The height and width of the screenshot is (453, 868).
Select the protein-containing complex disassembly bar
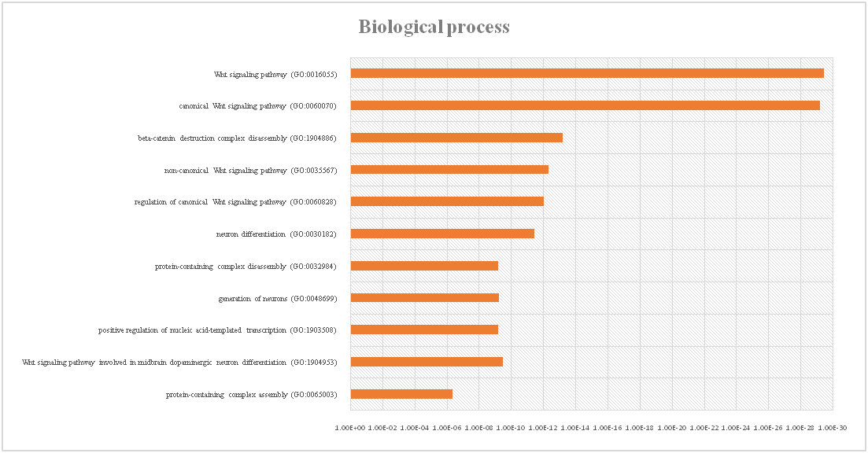click(423, 266)
